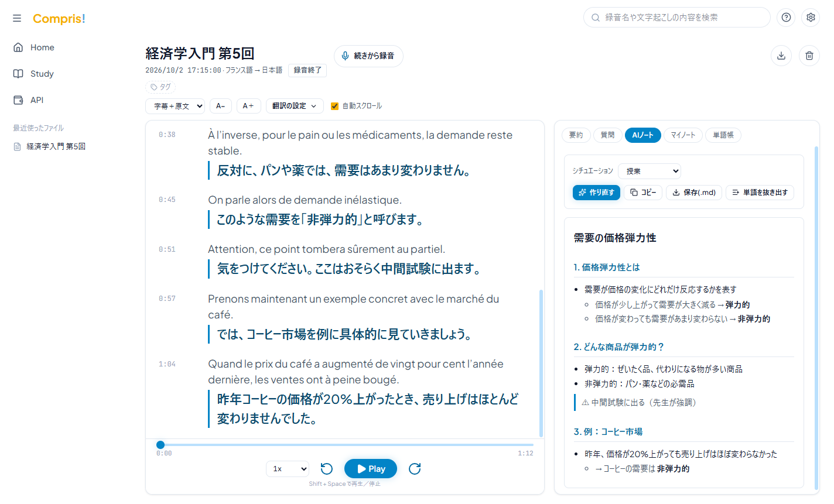
Task: Regenerate AI note with 作り直す
Action: (x=596, y=192)
